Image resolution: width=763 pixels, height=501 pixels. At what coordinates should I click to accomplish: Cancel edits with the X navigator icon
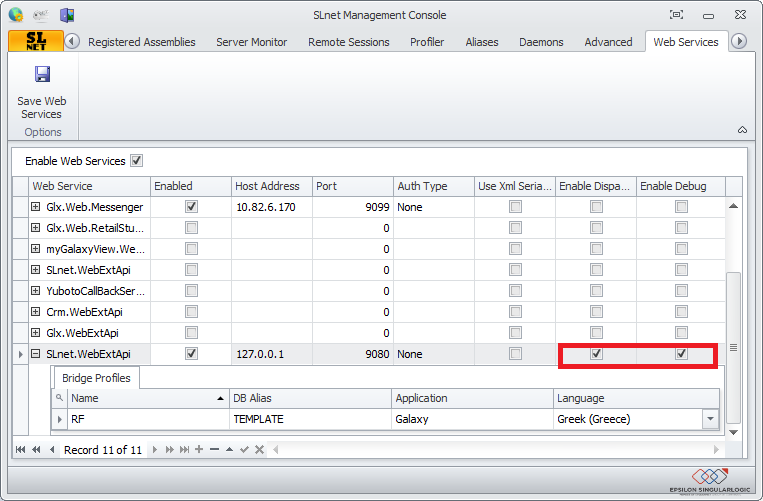click(259, 449)
